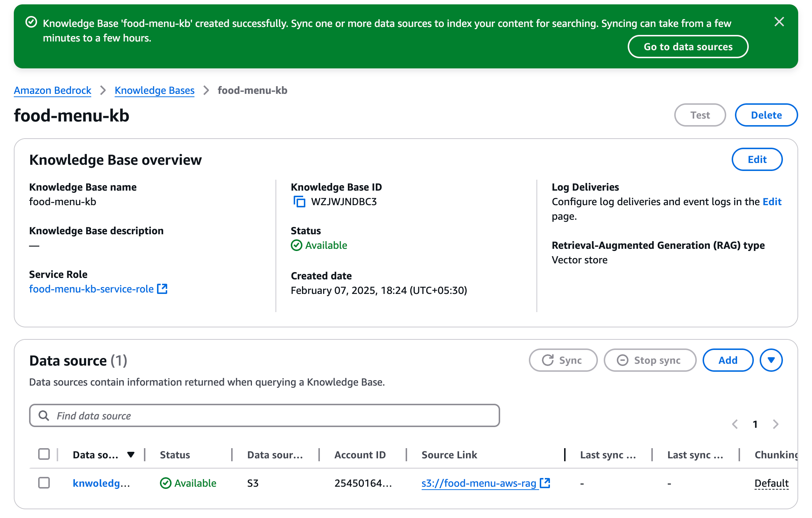
Task: Click the external link icon next to S3 source link
Action: coord(545,483)
